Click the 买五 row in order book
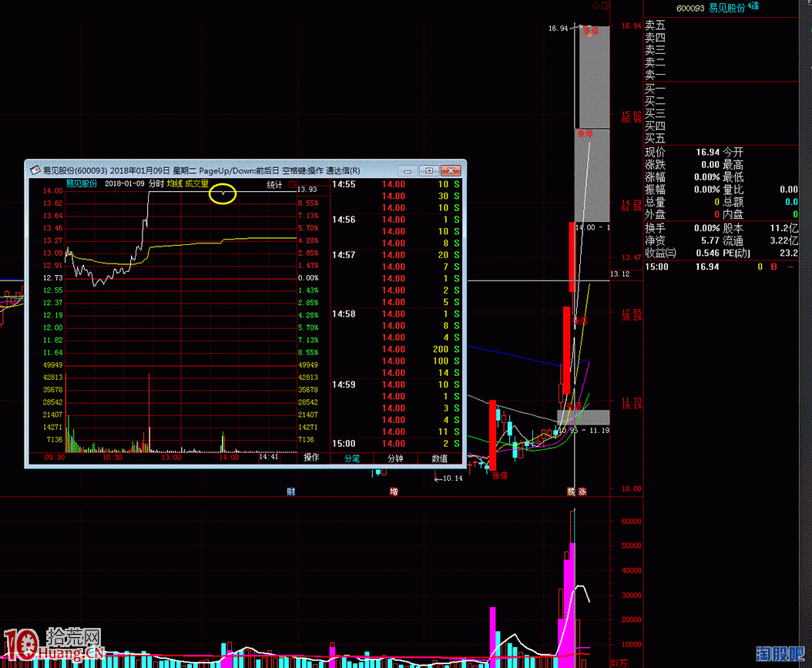This screenshot has height=668, width=812. click(x=721, y=139)
